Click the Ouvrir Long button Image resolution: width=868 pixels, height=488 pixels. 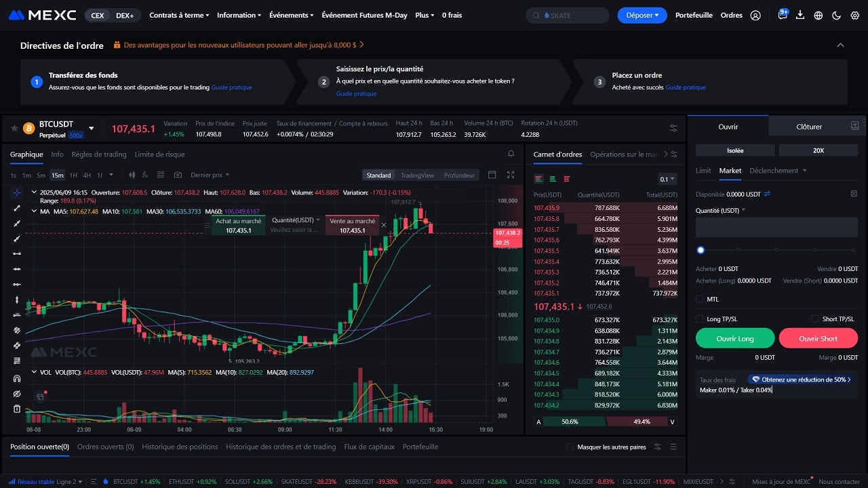pos(735,338)
